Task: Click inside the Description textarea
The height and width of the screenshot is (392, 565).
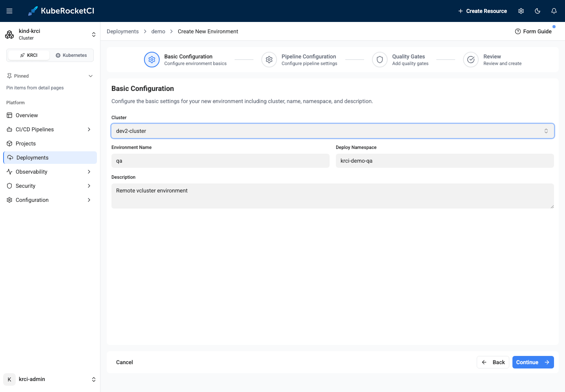Action: point(333,196)
